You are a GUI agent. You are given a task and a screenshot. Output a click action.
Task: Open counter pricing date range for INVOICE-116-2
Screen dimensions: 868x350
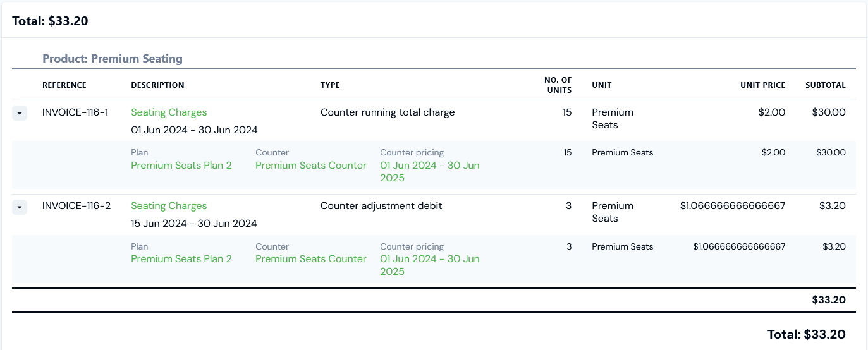pos(430,265)
